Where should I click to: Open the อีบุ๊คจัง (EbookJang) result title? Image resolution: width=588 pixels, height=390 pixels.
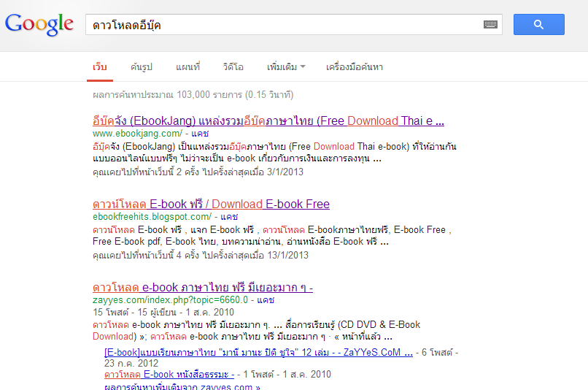(268, 121)
